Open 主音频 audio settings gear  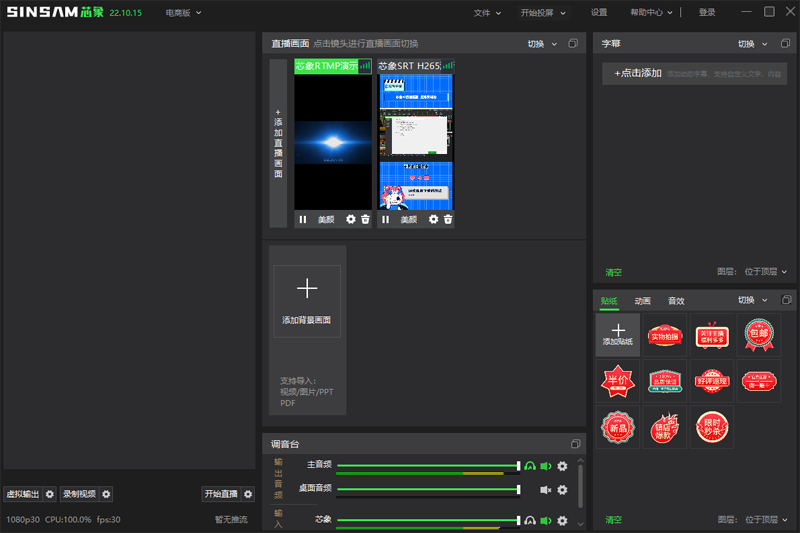click(x=562, y=466)
